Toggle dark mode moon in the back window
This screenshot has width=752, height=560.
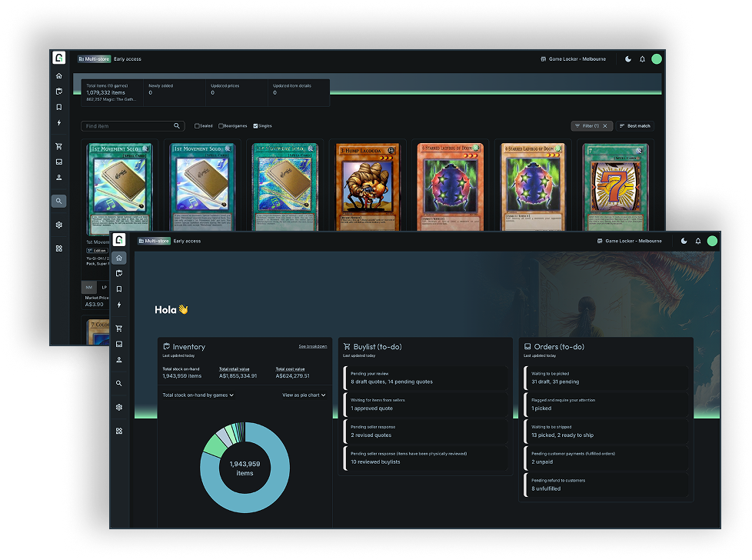pyautogui.click(x=627, y=59)
